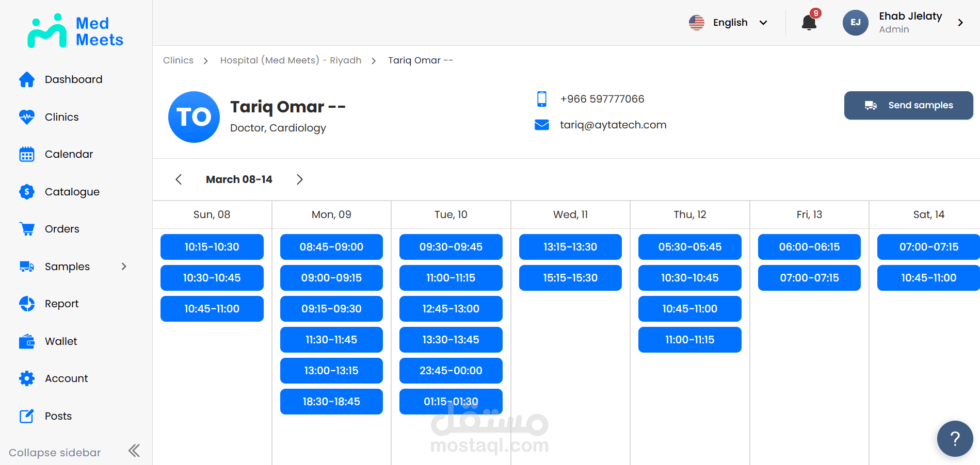
Task: Click the Wallet sidebar icon
Action: 27,341
